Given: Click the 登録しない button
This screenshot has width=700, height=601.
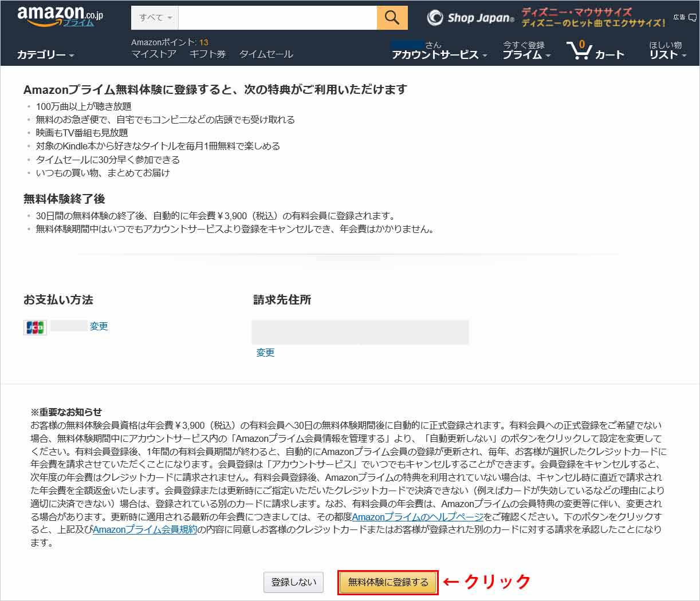Looking at the screenshot, I should (294, 582).
